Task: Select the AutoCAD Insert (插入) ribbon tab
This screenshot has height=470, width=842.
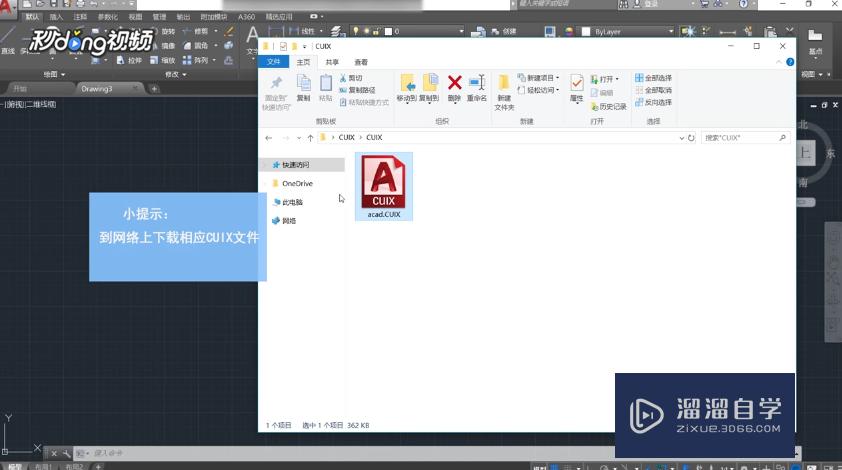Action: click(56, 17)
